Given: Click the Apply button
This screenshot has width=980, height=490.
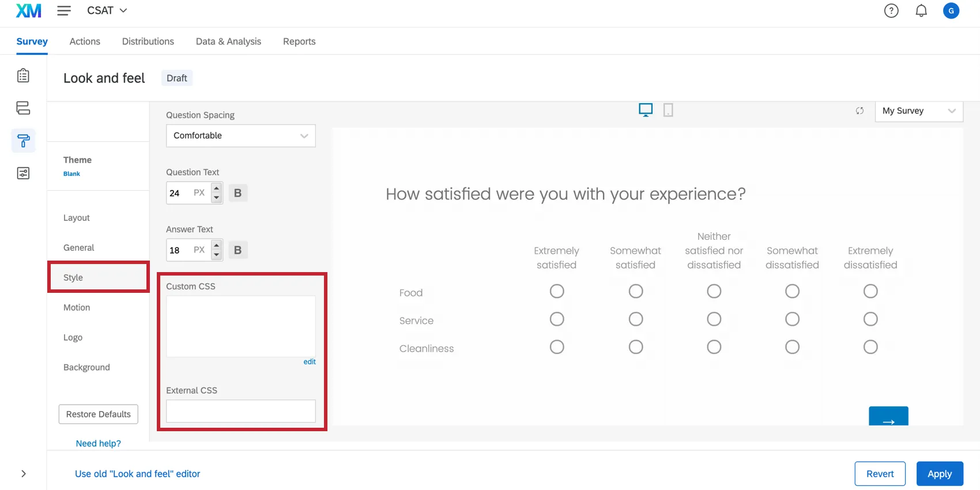Looking at the screenshot, I should point(939,474).
